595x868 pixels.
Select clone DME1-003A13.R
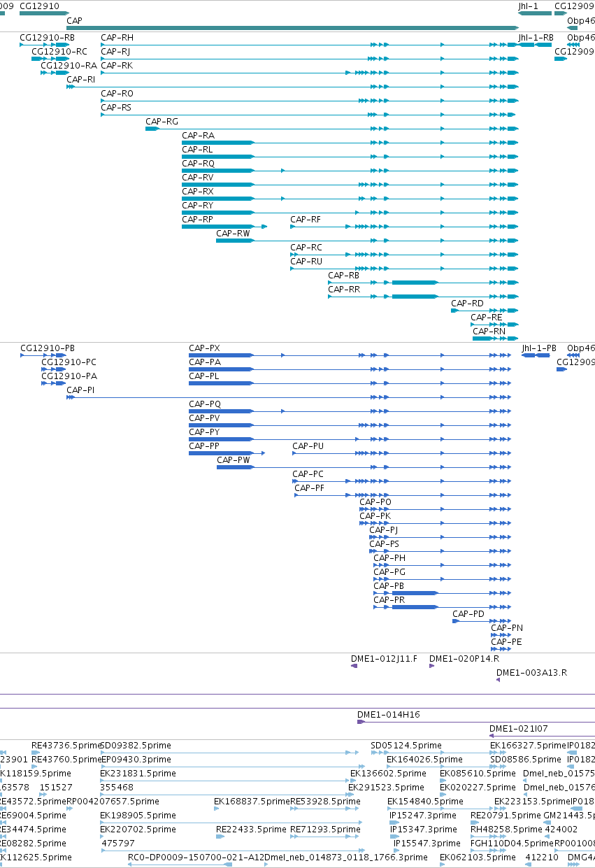[x=499, y=680]
